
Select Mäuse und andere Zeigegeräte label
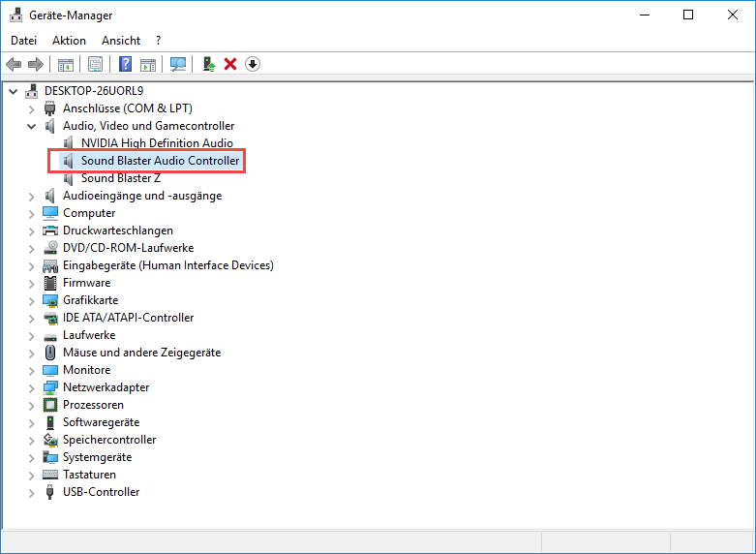coord(141,353)
